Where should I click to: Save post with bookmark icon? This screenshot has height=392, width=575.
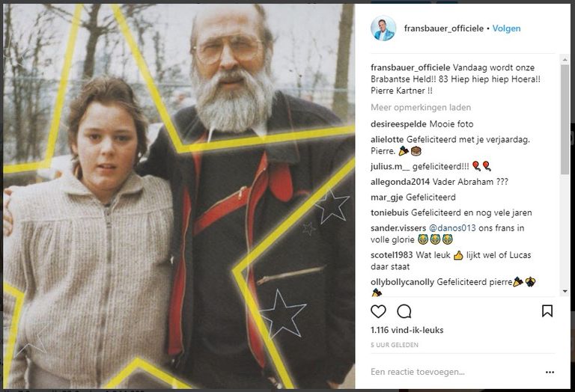pyautogui.click(x=547, y=311)
